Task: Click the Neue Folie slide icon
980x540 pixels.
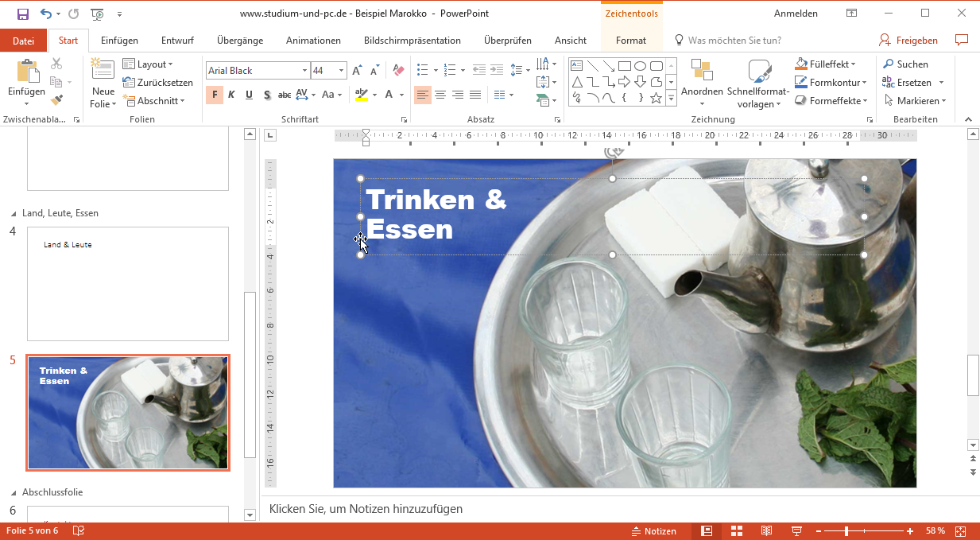Action: tap(103, 68)
